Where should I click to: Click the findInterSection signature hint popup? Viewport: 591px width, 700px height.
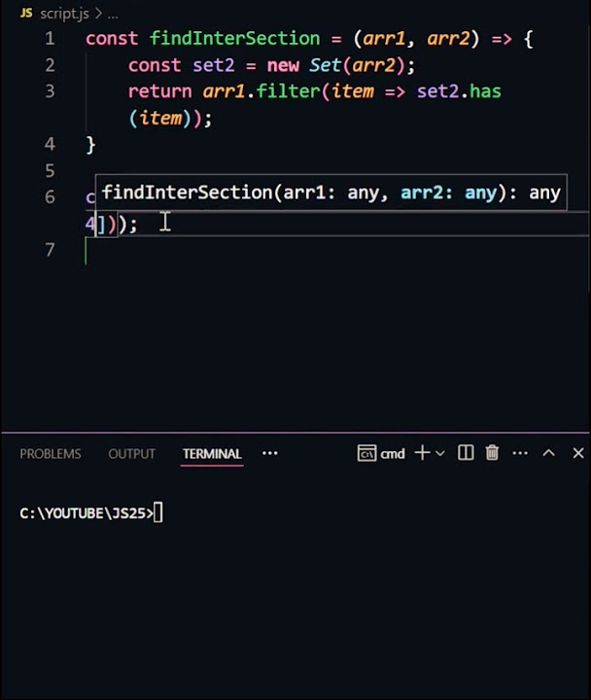tap(330, 192)
